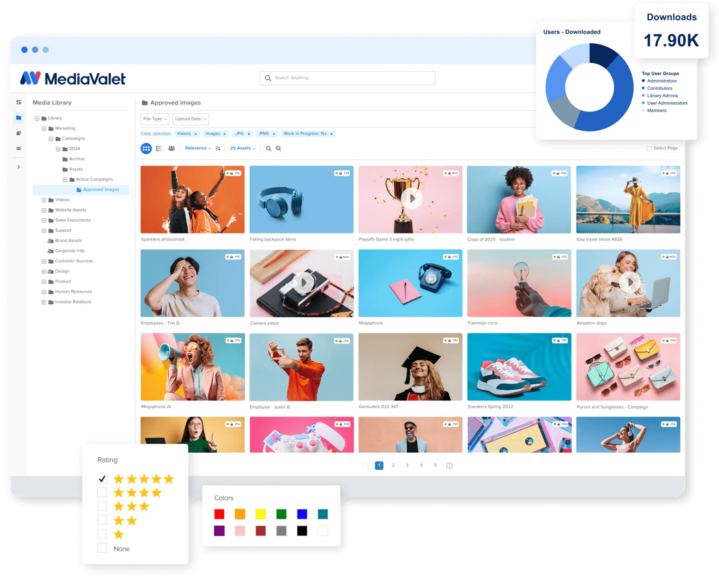Check the four-star rating checkbox
This screenshot has width=719, height=588.
point(102,492)
